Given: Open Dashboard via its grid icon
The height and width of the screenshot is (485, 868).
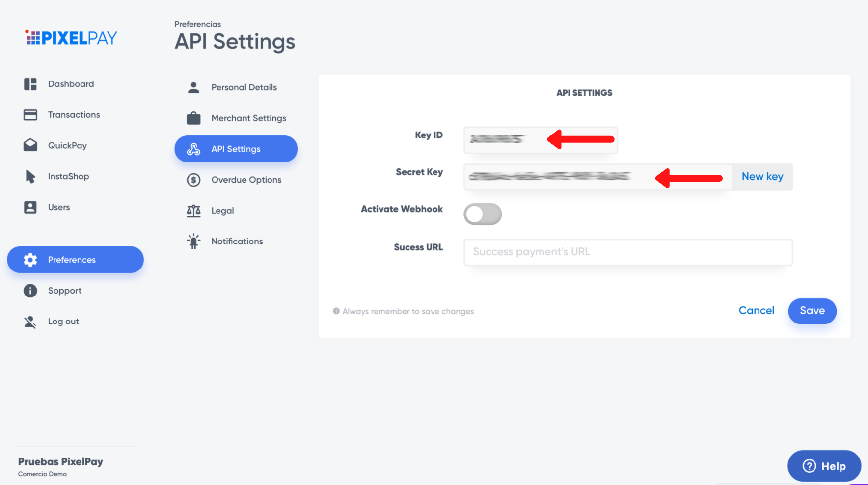Looking at the screenshot, I should (x=30, y=84).
